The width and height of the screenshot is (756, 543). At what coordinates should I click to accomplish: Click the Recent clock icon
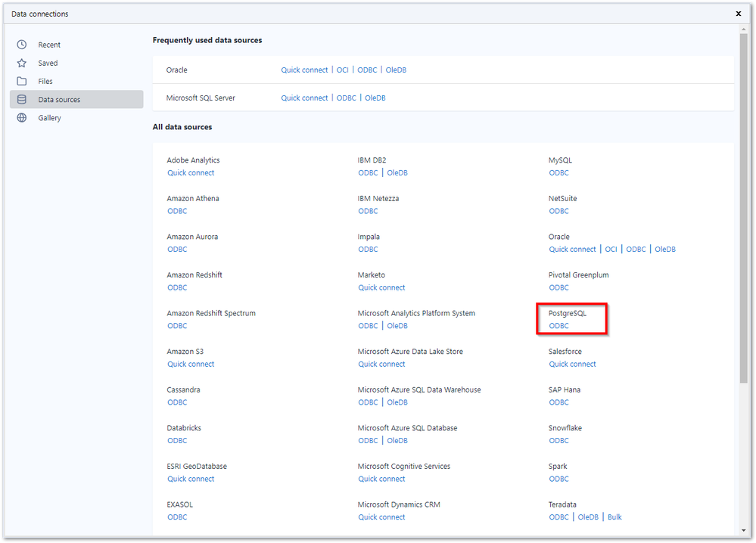click(22, 45)
